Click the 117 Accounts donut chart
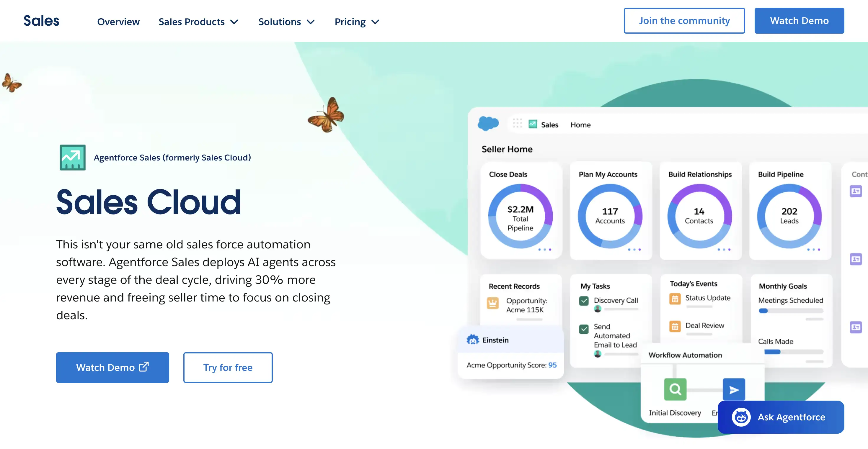This screenshot has height=449, width=868. 610,216
